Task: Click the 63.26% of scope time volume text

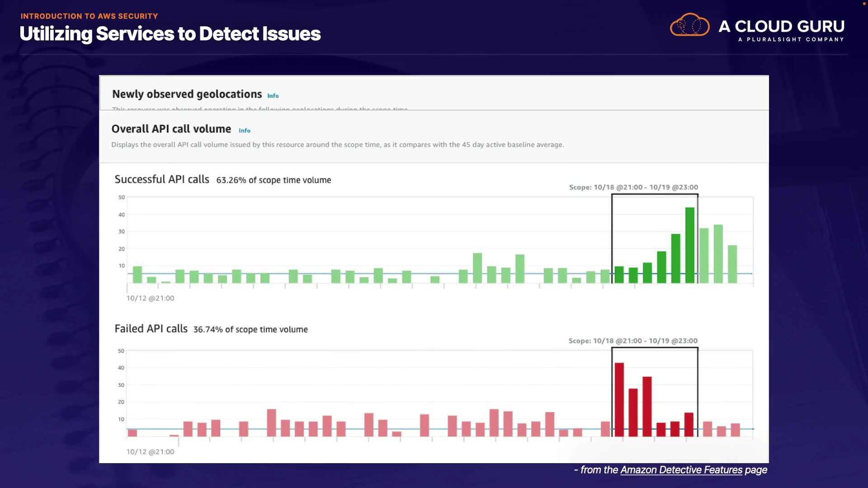Action: [274, 180]
